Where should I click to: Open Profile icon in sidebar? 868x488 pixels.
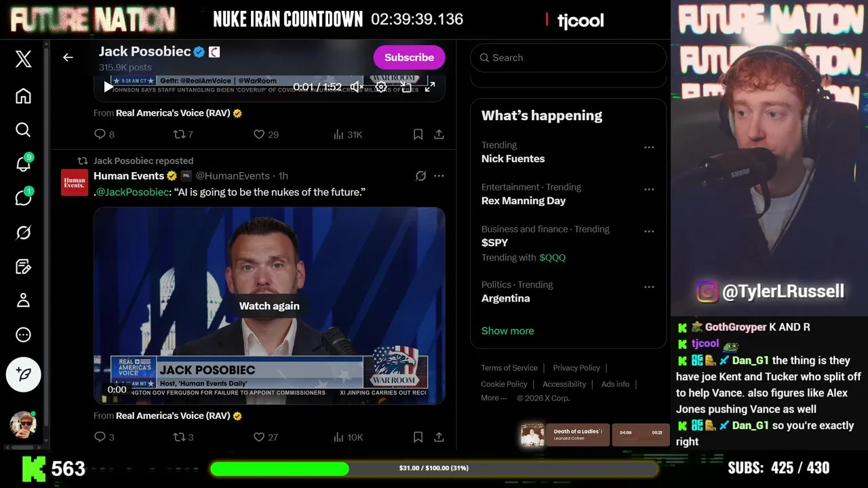[23, 300]
